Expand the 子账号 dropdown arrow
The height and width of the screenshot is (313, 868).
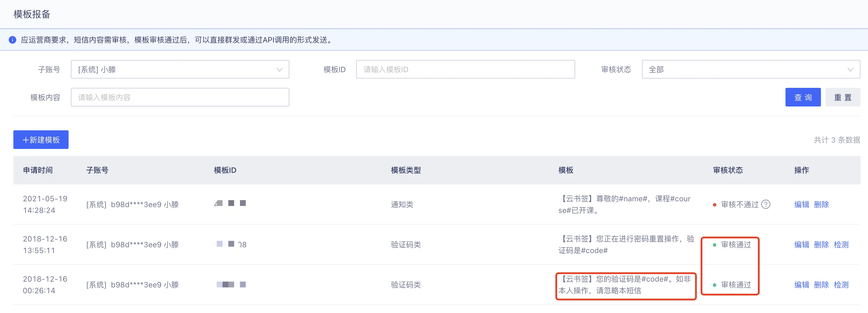click(279, 70)
